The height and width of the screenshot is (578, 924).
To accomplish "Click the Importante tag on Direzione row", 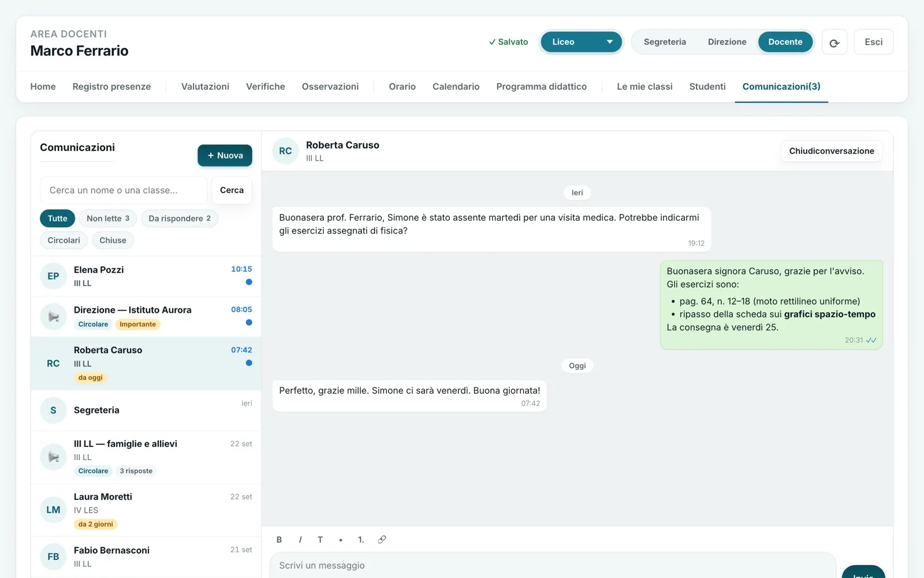I will [x=137, y=324].
